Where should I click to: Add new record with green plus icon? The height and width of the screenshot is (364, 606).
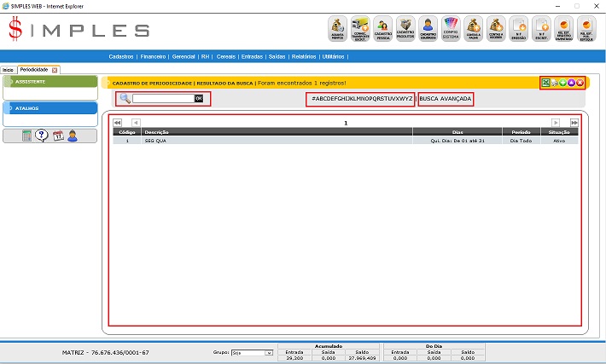562,83
